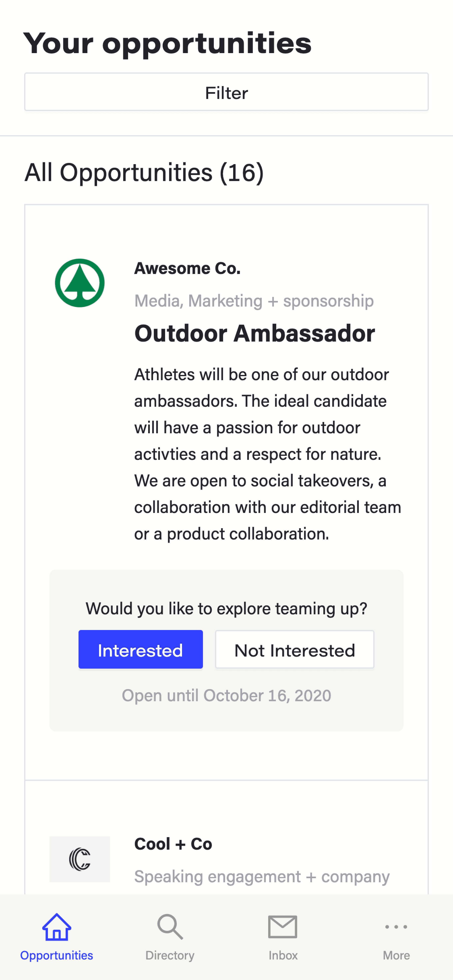Choose the Not Interested button

pos(295,649)
